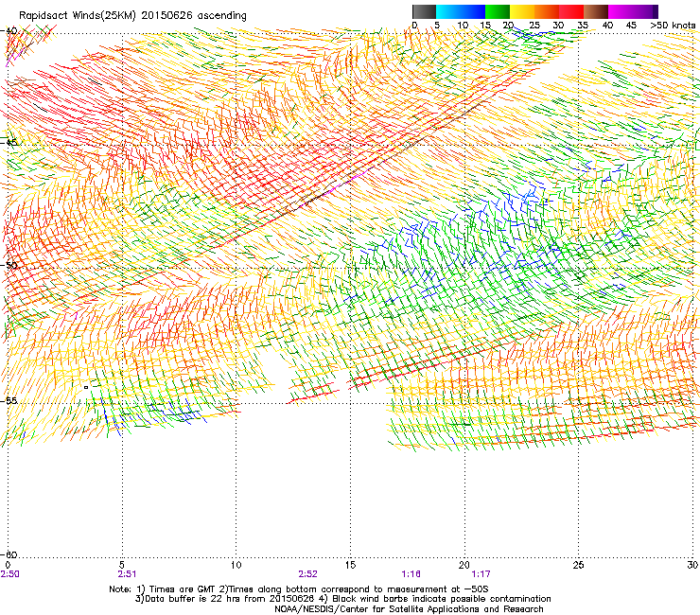Image resolution: width=700 pixels, height=615 pixels.
Task: Click the longitude axis label '30' on bottom axis
Action: [692, 565]
